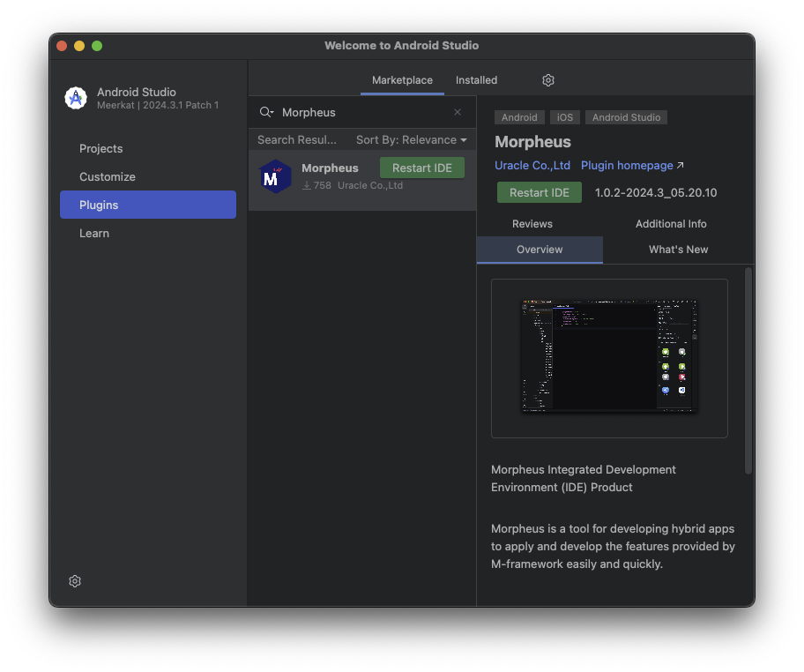Open the Additional Info tab
The height and width of the screenshot is (672, 804).
pos(671,224)
